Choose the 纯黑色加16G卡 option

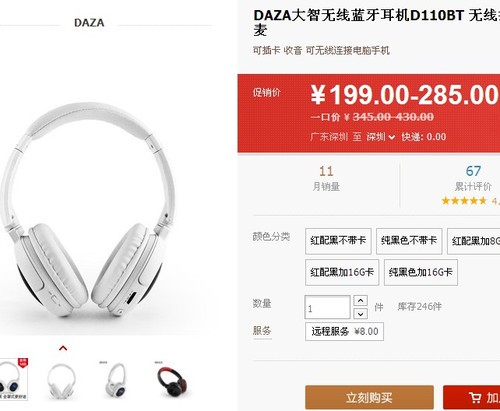421,272
